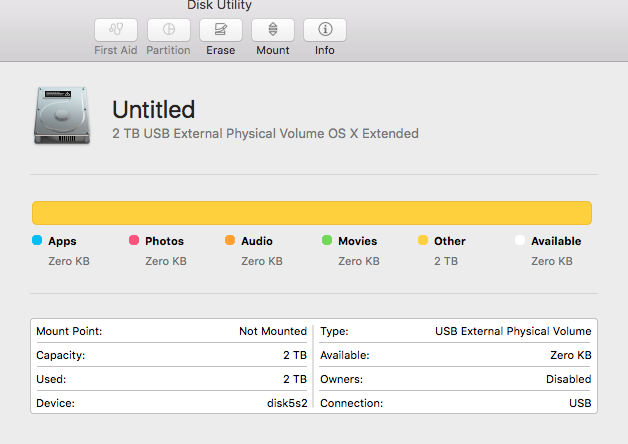
Task: Click the orange Audio legend dot
Action: 230,240
